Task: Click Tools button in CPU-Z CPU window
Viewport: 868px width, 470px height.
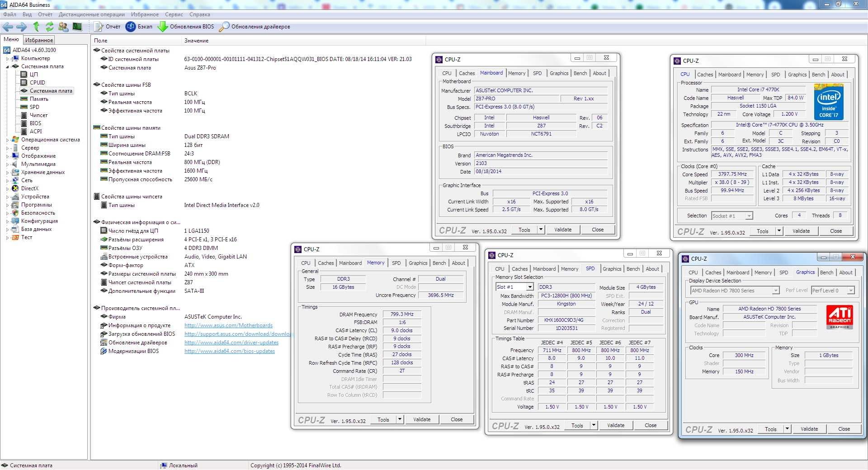Action: pyautogui.click(x=763, y=231)
